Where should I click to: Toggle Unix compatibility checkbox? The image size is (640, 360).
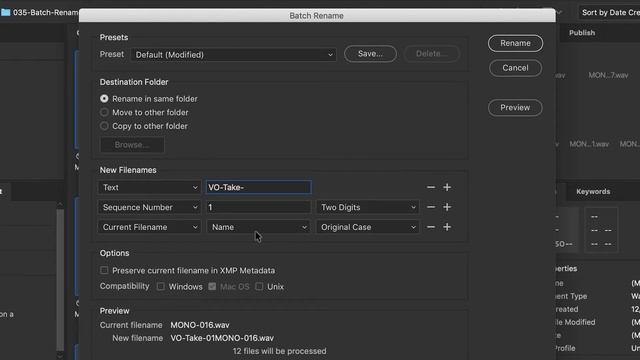[259, 287]
